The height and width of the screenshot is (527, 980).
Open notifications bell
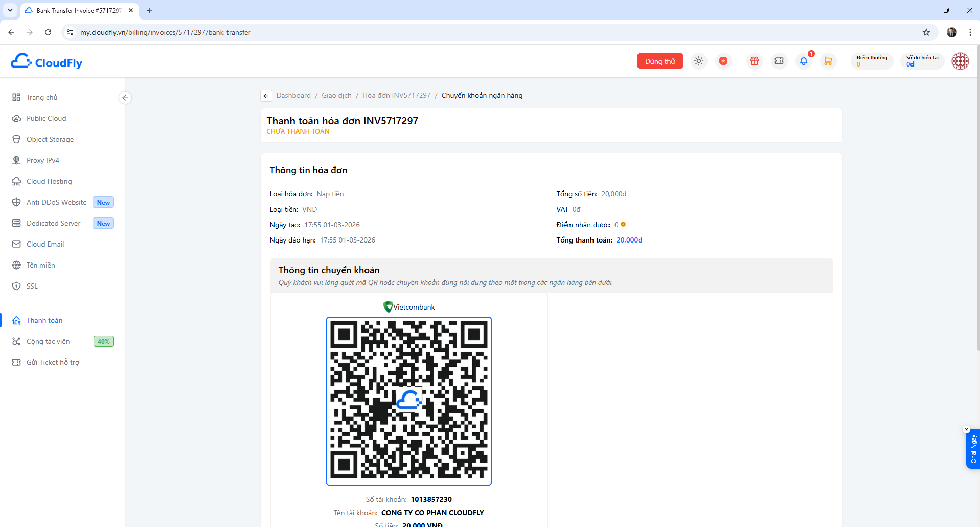point(804,61)
